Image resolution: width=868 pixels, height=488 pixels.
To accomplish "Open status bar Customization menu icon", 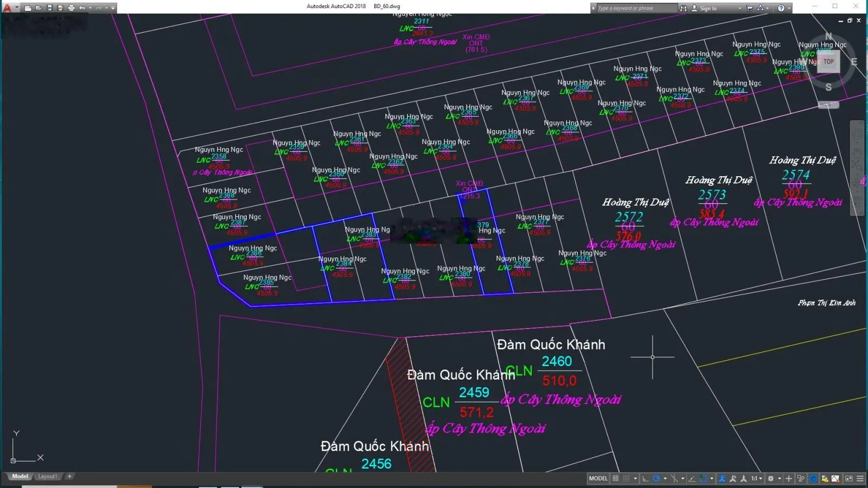I will click(x=860, y=478).
